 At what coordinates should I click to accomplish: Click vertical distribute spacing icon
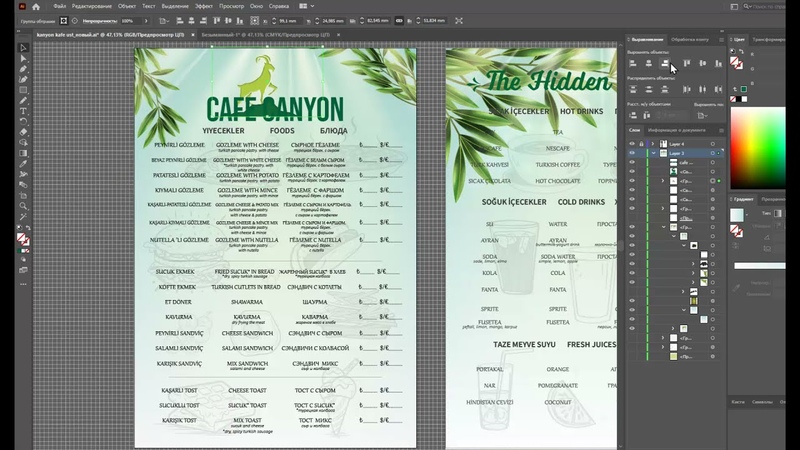pyautogui.click(x=633, y=115)
